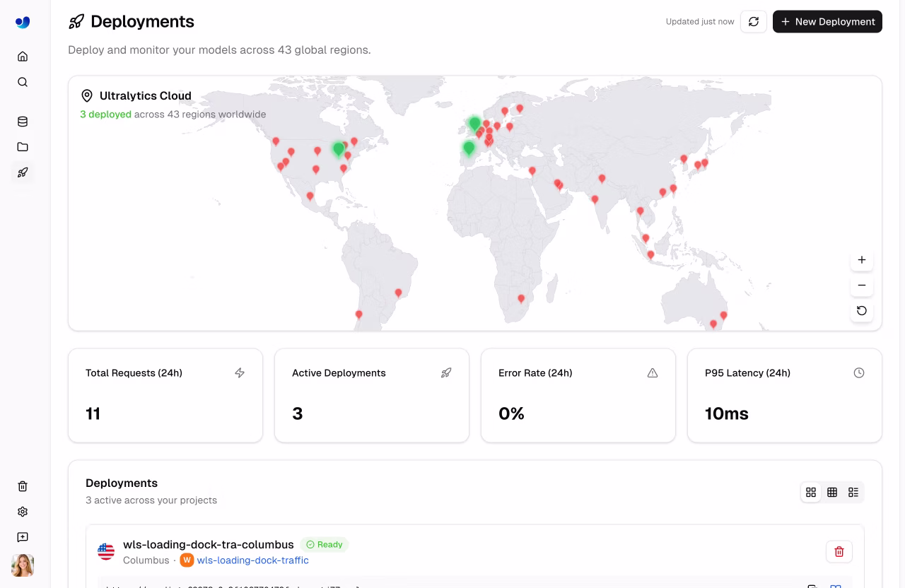Open Trash from the sidebar
The height and width of the screenshot is (588, 905).
coord(23,486)
